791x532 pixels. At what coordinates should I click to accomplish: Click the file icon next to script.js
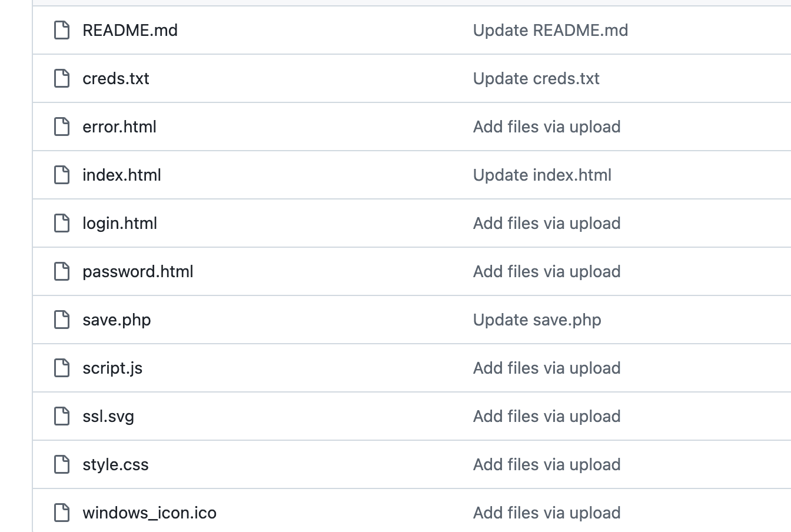(62, 368)
